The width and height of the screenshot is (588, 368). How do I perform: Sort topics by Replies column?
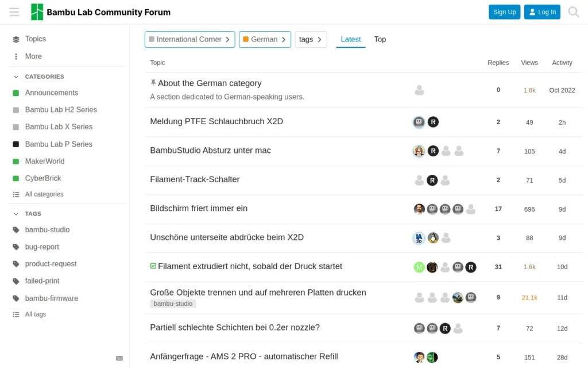click(x=498, y=63)
